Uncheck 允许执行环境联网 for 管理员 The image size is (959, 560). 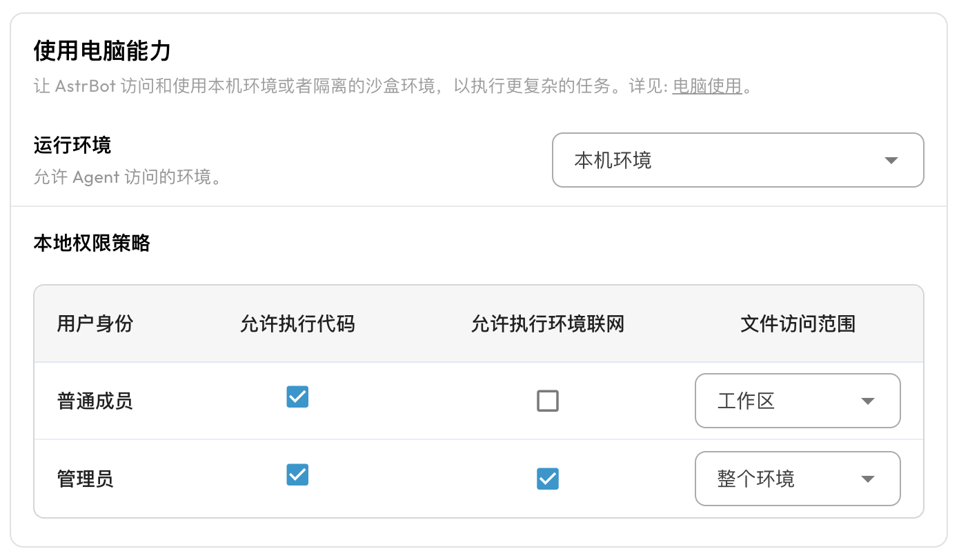point(548,479)
